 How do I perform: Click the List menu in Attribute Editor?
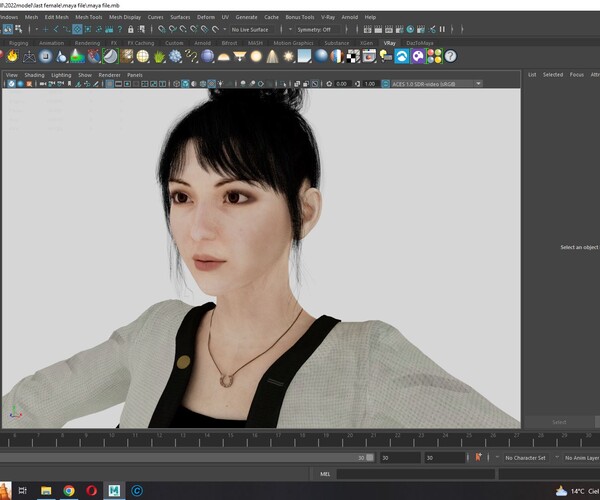click(x=532, y=75)
